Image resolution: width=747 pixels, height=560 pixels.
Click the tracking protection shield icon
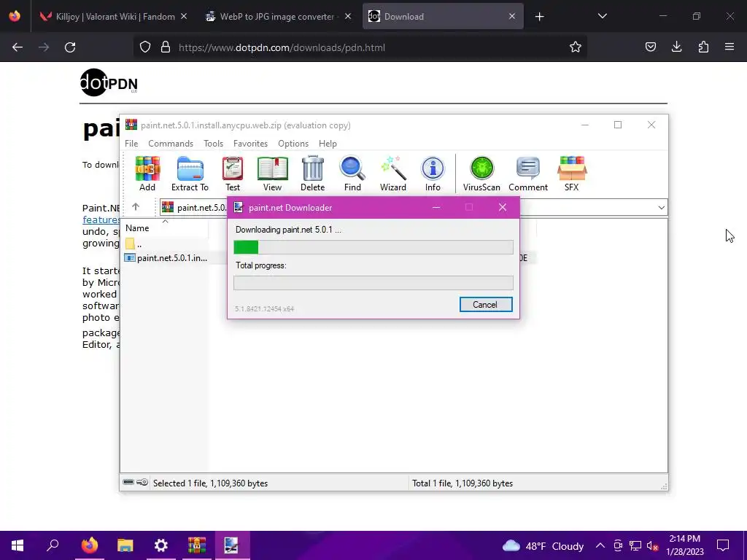click(x=145, y=47)
